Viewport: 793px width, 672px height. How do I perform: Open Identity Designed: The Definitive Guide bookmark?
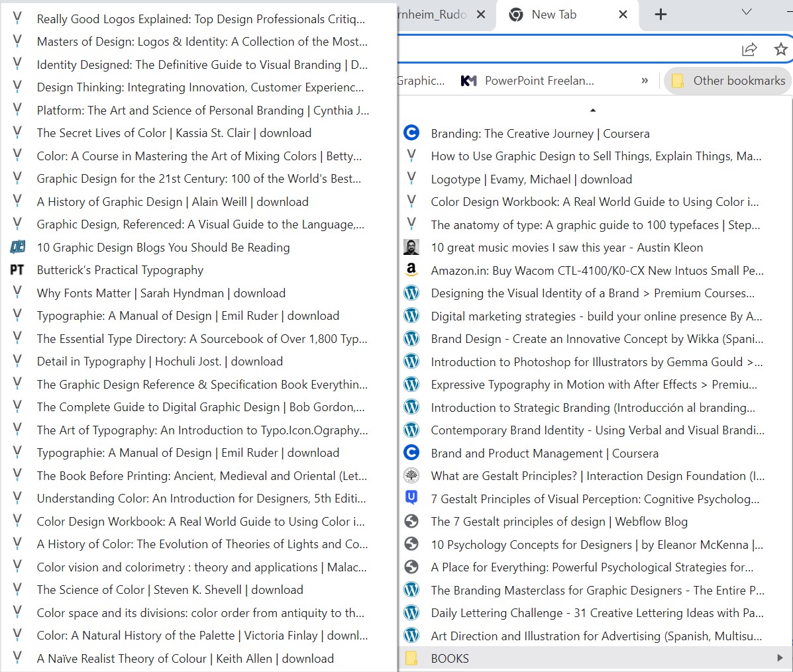[198, 65]
